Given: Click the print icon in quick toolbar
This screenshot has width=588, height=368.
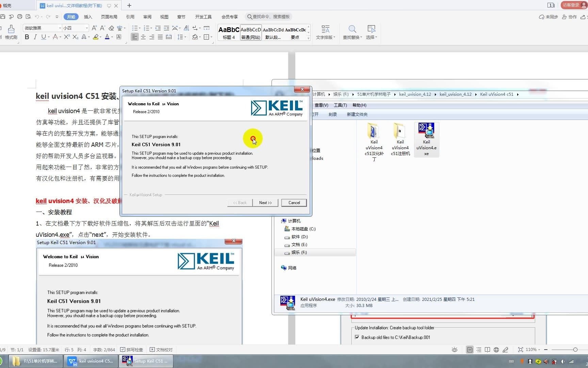Looking at the screenshot, I should tap(20, 17).
